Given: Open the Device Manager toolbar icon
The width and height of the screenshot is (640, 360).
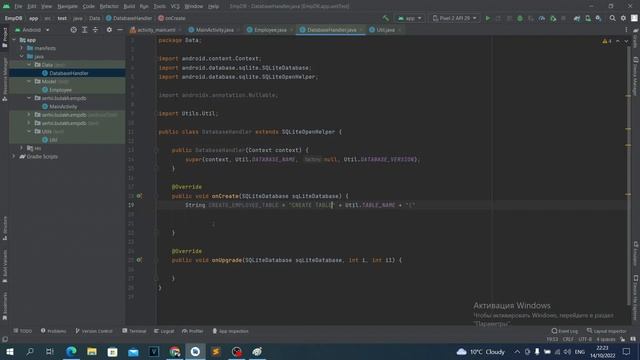Looking at the screenshot, I should point(588,18).
